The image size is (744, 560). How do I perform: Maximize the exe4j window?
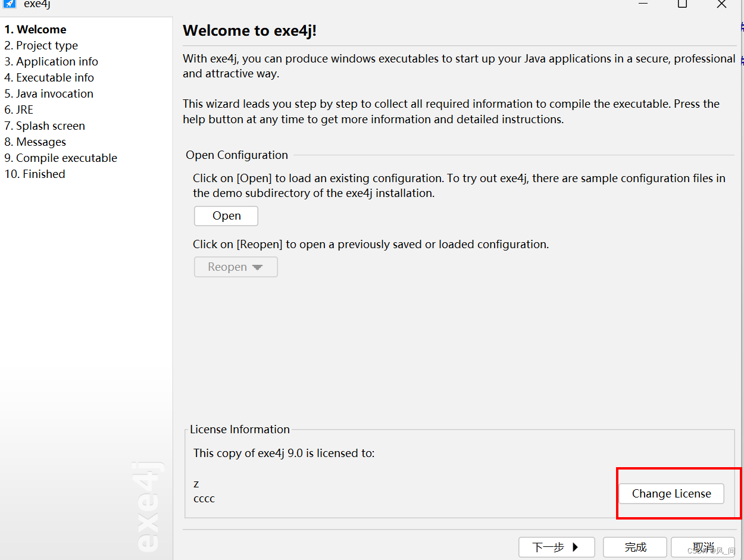coord(682,4)
